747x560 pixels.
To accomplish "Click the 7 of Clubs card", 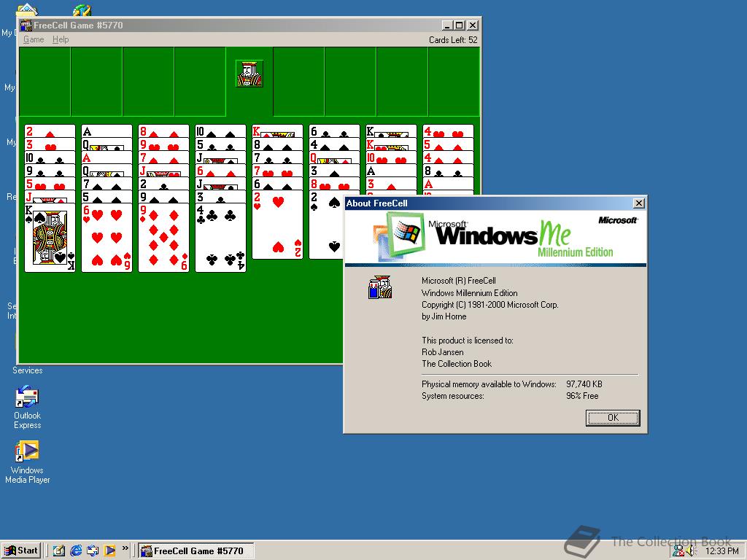I will [x=277, y=157].
